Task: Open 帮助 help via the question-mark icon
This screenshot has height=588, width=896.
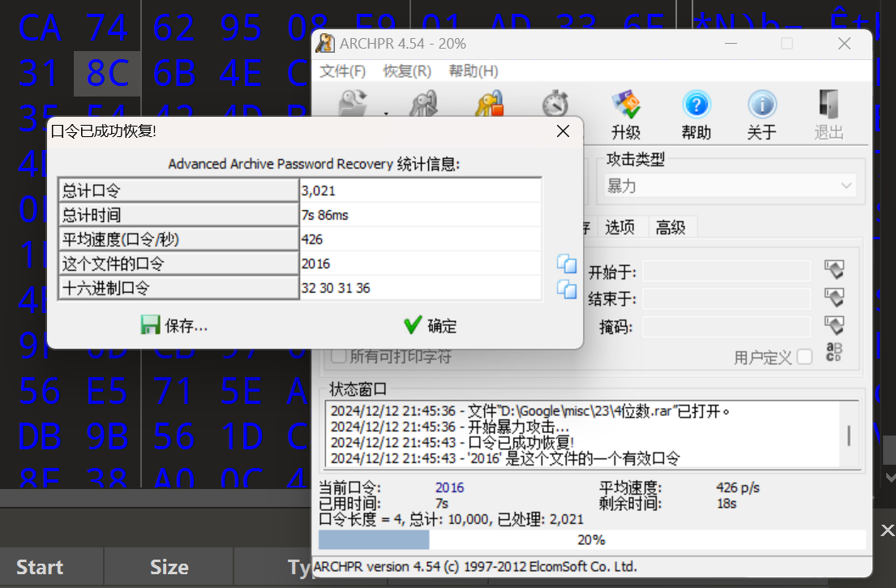Action: click(696, 105)
